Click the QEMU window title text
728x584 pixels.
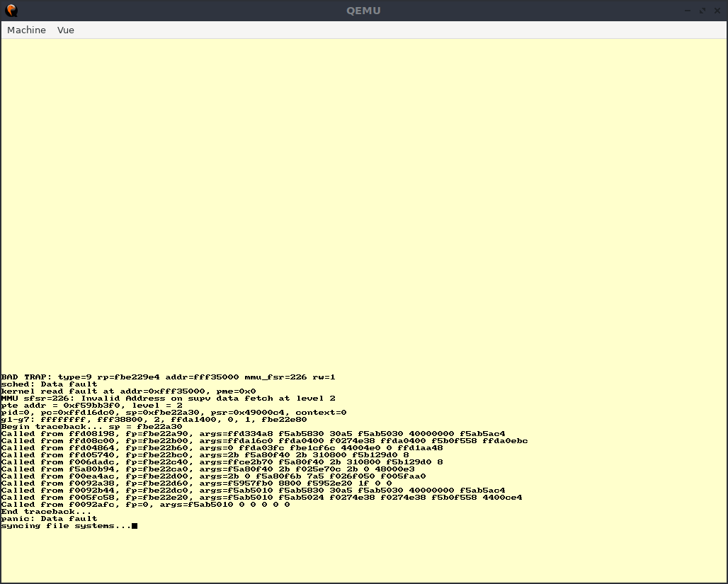click(363, 11)
